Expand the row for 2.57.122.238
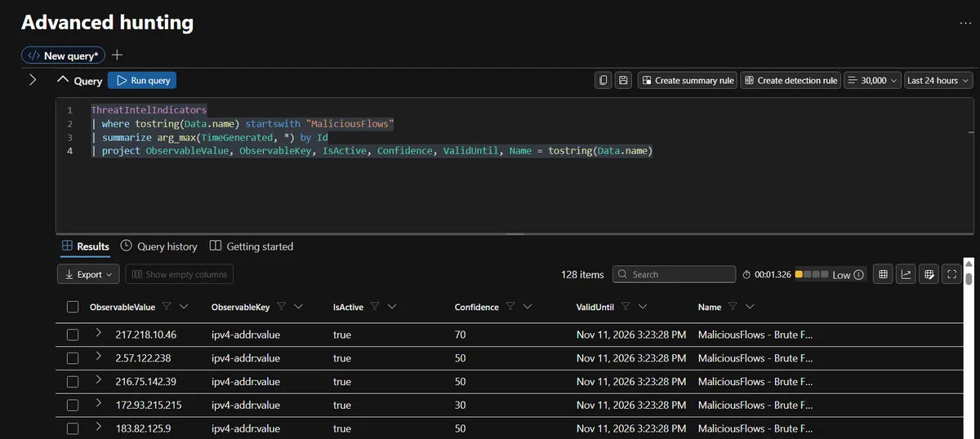Screen dimensions: 980x439 [x=98, y=357]
